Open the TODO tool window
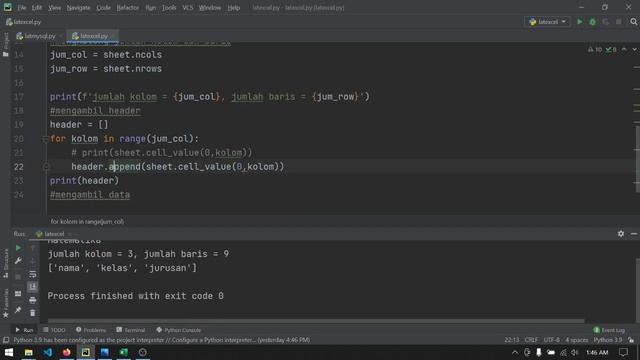Image resolution: width=640 pixels, height=360 pixels. tap(54, 330)
